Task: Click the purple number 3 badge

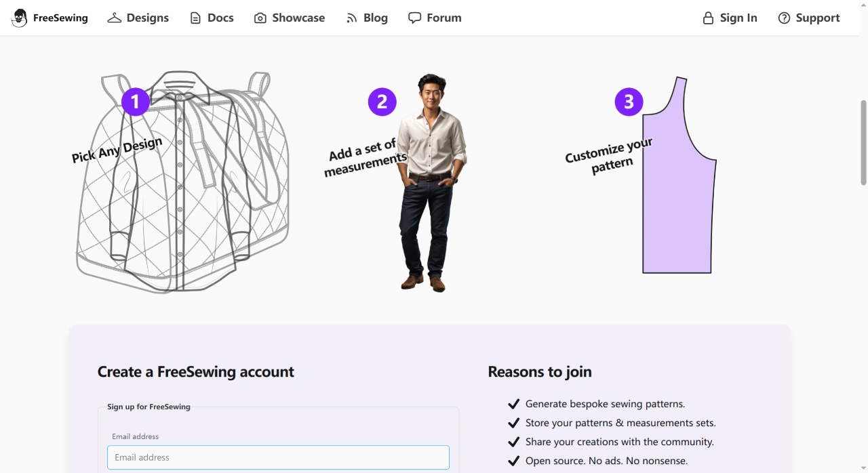Action: point(629,102)
